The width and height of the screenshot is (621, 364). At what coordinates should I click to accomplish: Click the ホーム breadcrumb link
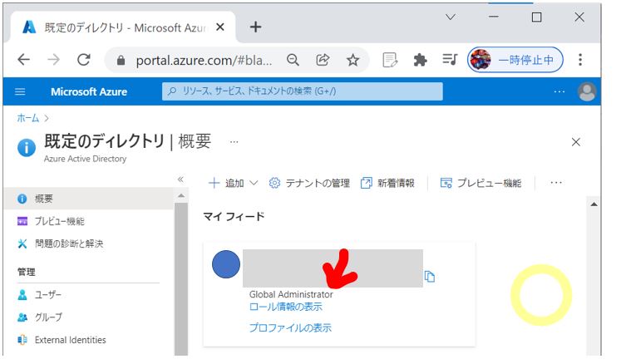28,118
